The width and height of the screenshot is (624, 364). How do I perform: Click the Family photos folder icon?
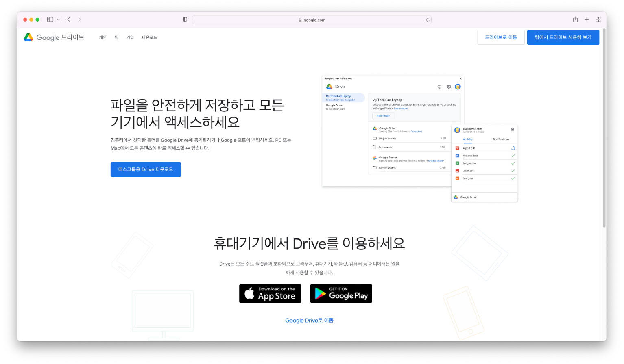(375, 167)
